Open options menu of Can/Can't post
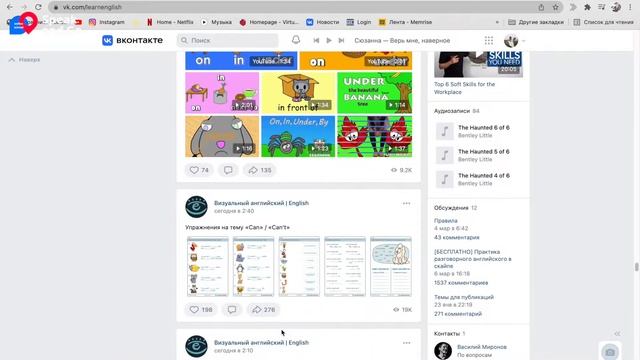Screen dimensions: 640x360 point(406,203)
